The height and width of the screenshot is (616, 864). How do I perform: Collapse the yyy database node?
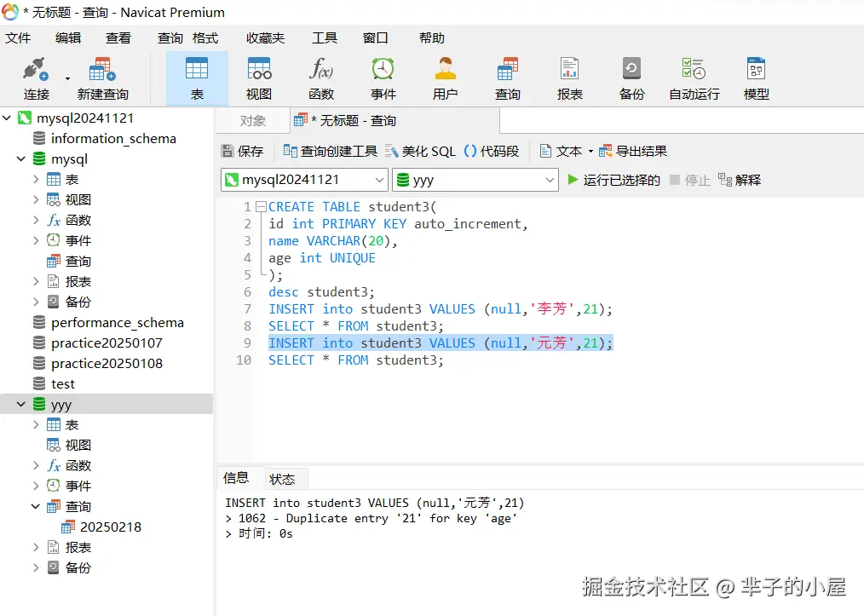point(21,404)
